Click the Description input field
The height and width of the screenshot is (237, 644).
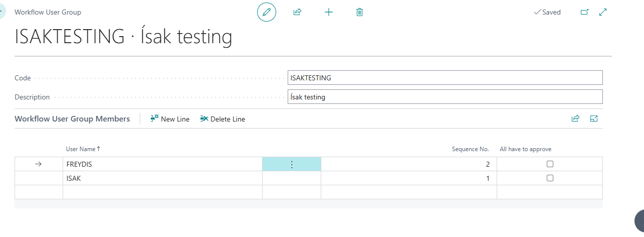coord(445,97)
